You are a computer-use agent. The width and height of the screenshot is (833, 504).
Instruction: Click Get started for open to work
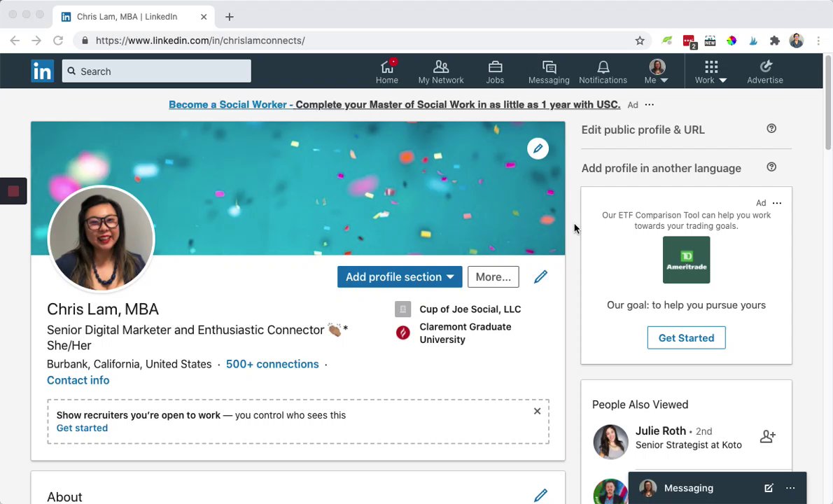(x=82, y=428)
